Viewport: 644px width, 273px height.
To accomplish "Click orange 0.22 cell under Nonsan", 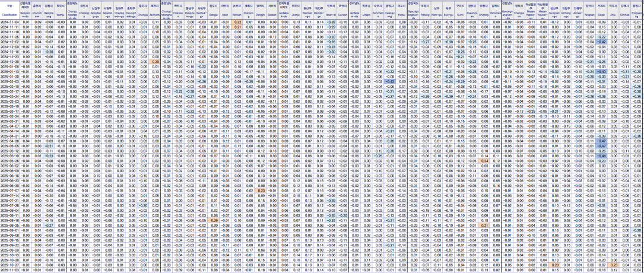I will [x=237, y=22].
